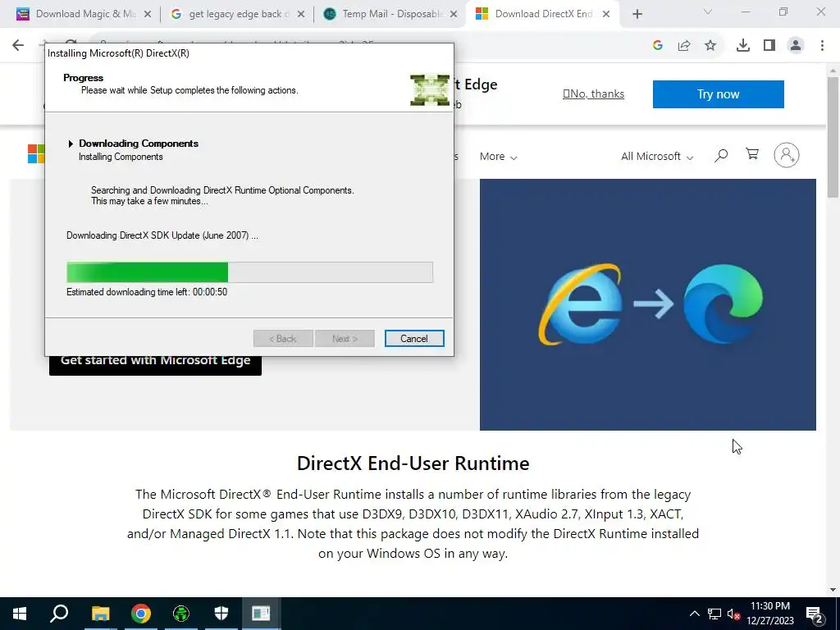Open taskbar search
840x630 pixels.
[59, 614]
